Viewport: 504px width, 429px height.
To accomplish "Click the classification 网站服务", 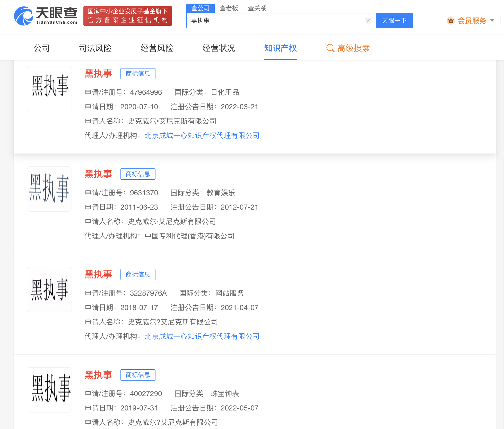I will 229,293.
